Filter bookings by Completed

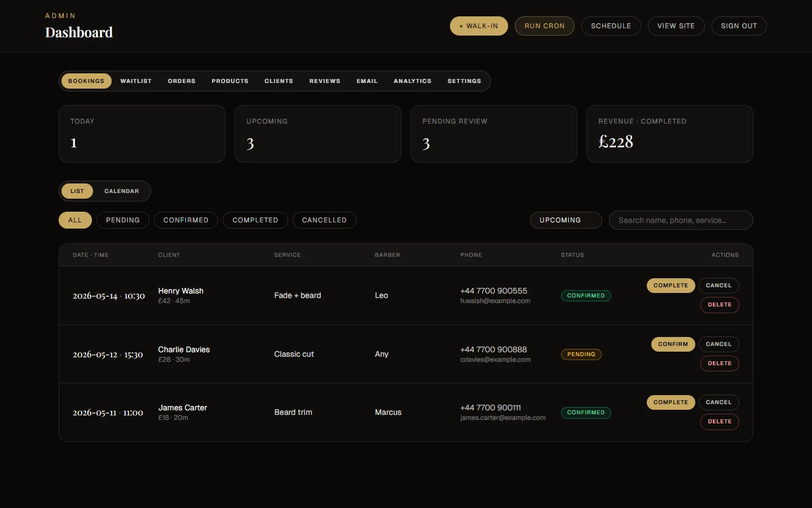pyautogui.click(x=255, y=220)
